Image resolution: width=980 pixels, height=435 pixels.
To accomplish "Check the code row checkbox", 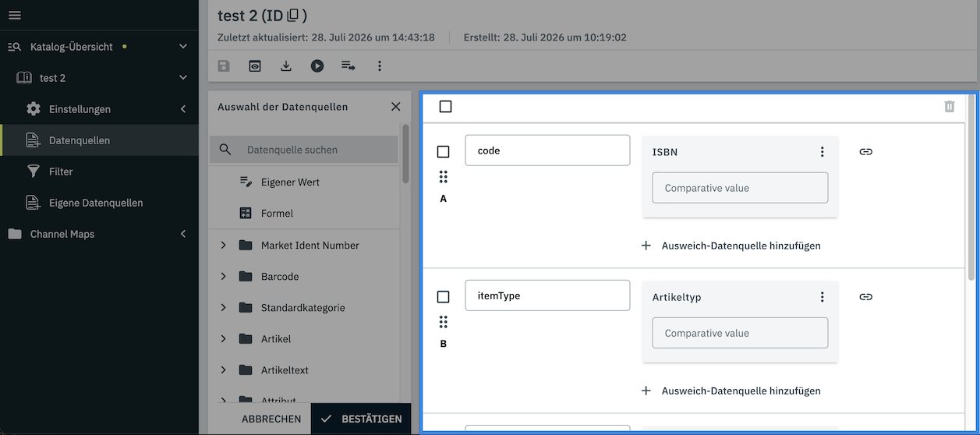I will (443, 152).
